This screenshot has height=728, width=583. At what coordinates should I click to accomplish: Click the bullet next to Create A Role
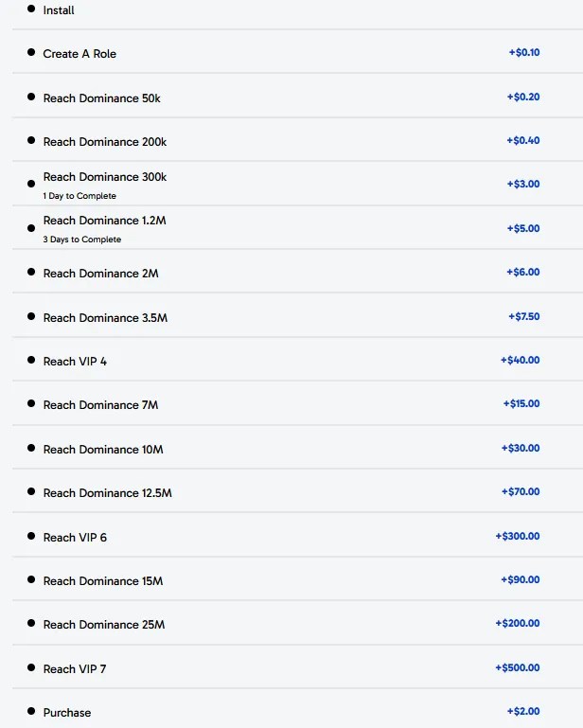[31, 53]
